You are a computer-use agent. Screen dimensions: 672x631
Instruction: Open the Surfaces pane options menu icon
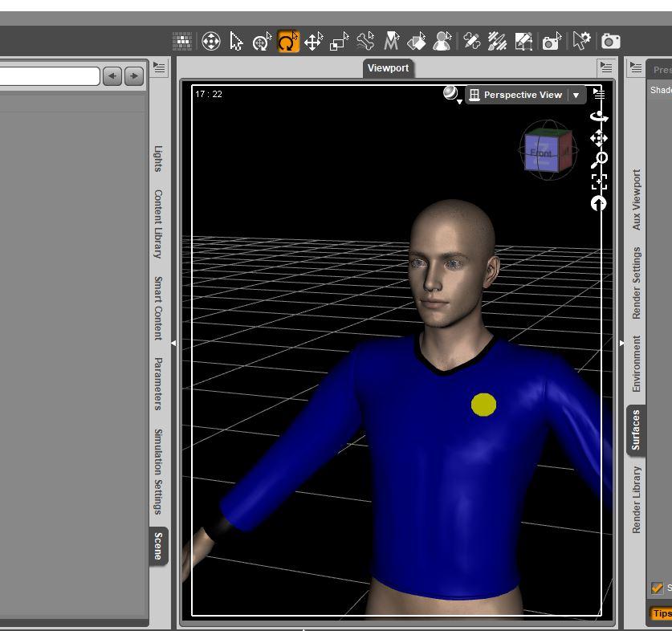[636, 67]
